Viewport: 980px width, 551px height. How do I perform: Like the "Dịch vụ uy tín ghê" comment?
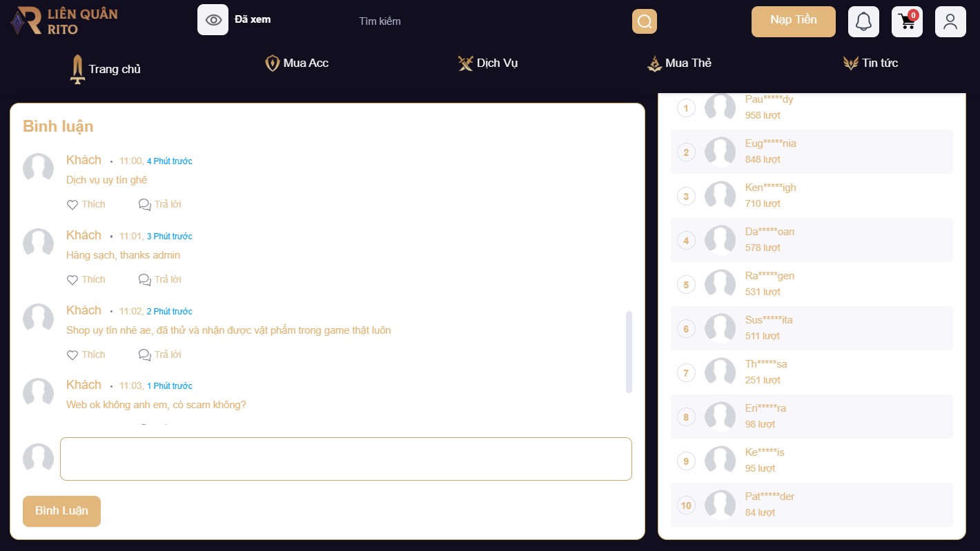[x=86, y=204]
